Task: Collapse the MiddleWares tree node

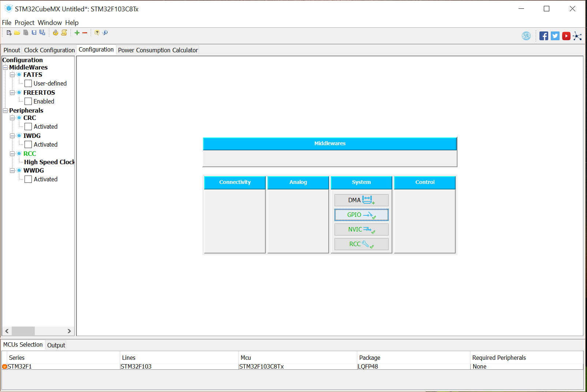Action: tap(5, 67)
